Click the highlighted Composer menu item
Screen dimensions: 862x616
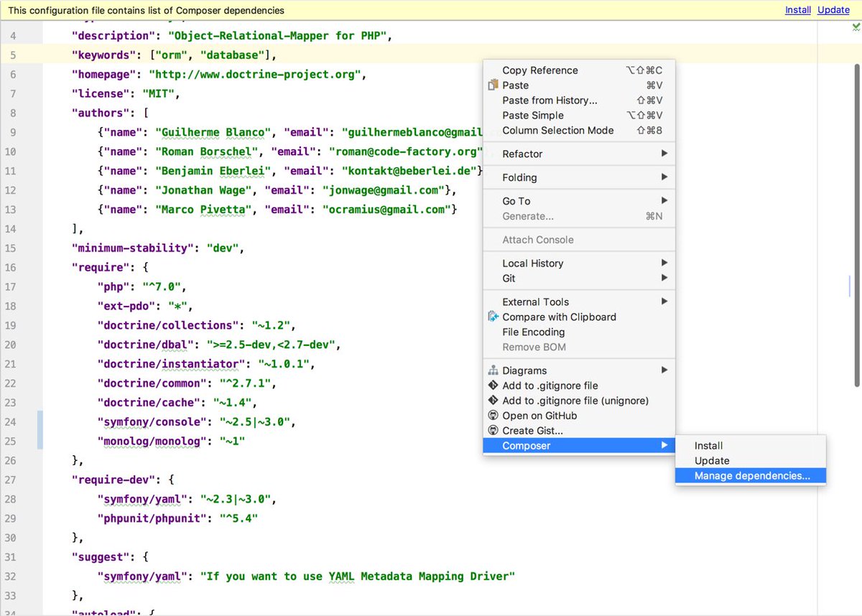(579, 446)
